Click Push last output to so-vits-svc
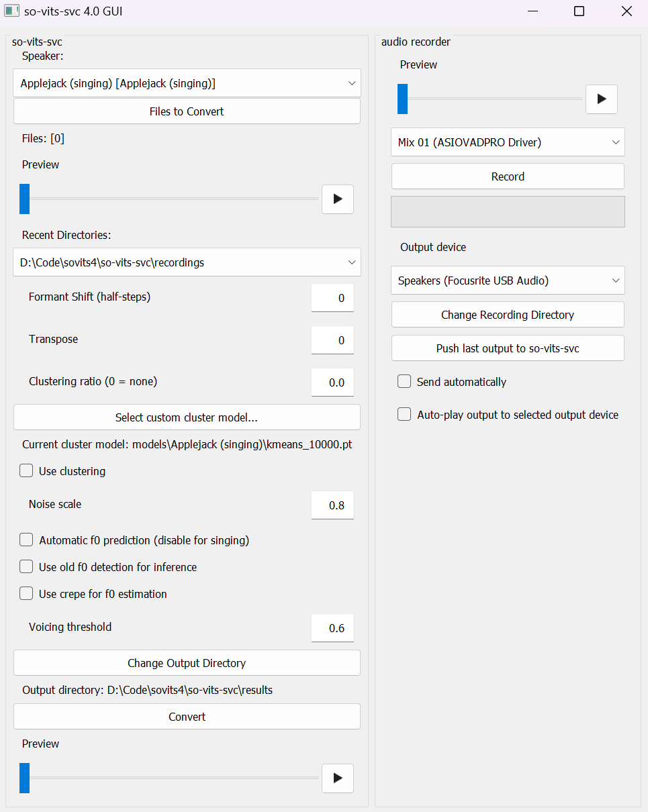The height and width of the screenshot is (812, 648). tap(508, 348)
